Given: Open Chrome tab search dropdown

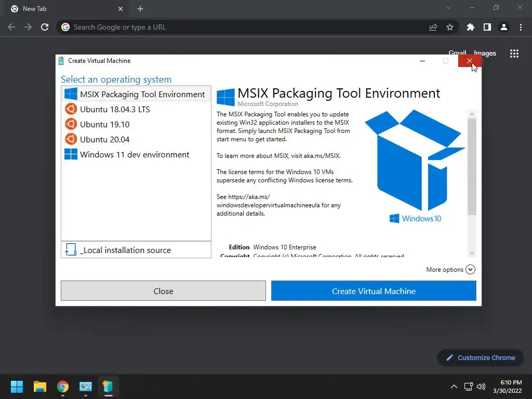Looking at the screenshot, I should pos(448,7).
